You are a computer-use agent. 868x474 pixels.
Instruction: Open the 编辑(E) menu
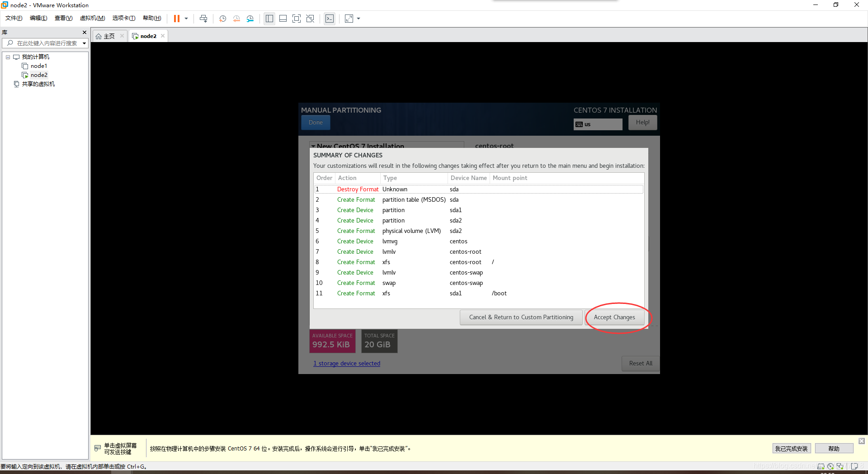pos(38,18)
